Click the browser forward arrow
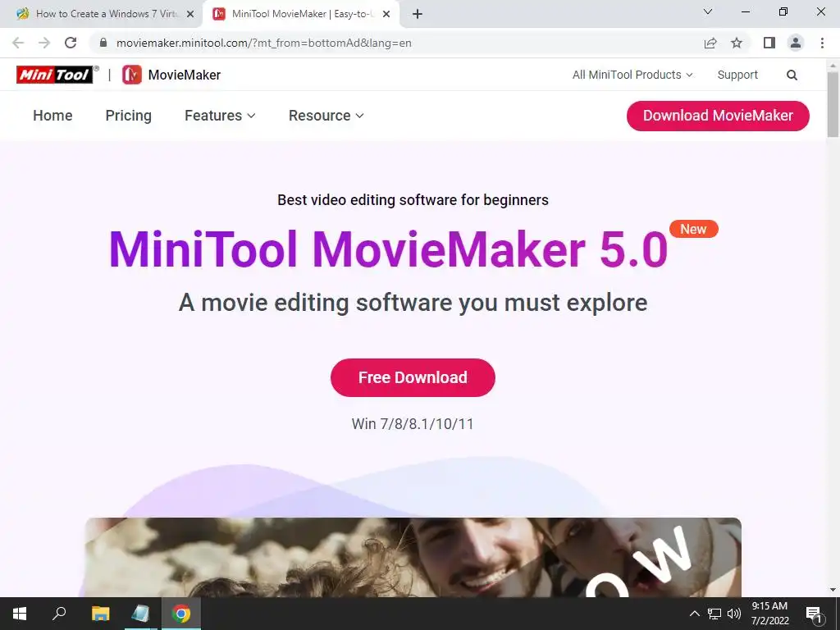840x630 pixels. 44,43
